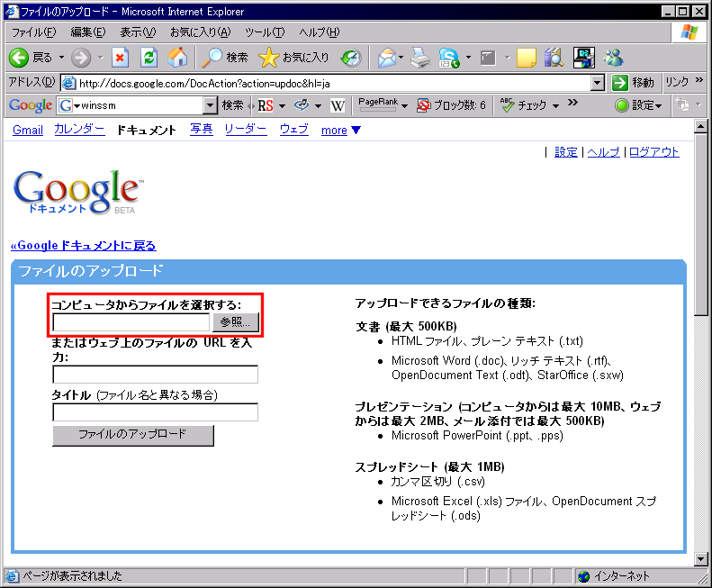The image size is (712, 588).
Task: Go to Home page icon
Action: click(x=178, y=58)
